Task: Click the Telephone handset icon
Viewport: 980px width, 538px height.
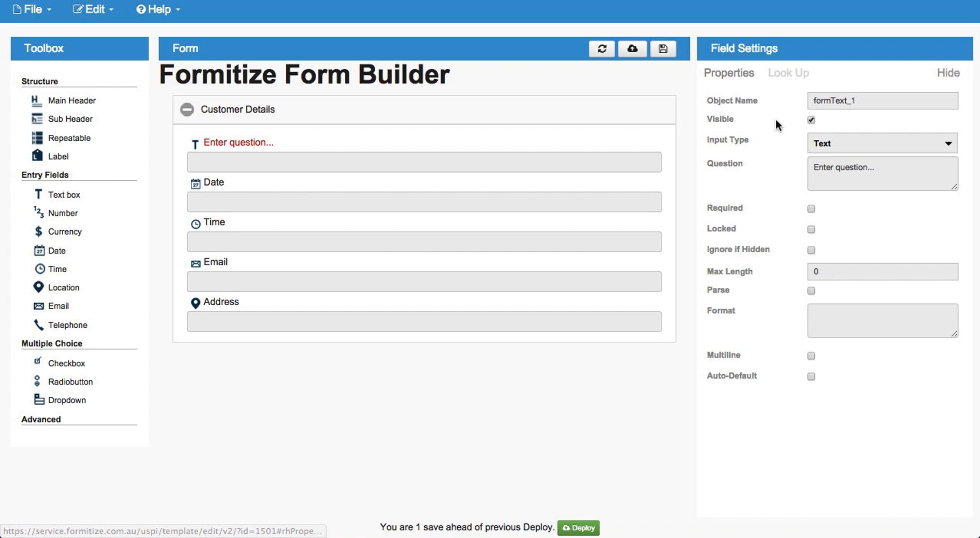Action: (x=39, y=325)
